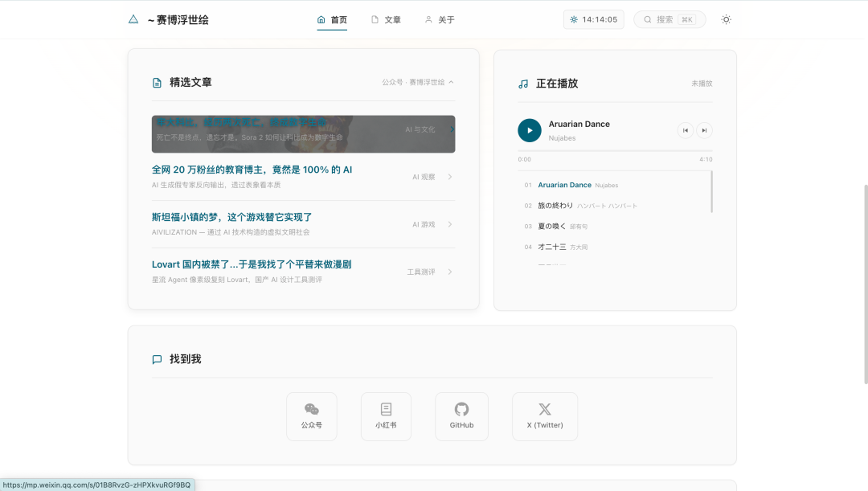Skip to the previous track

tap(686, 130)
